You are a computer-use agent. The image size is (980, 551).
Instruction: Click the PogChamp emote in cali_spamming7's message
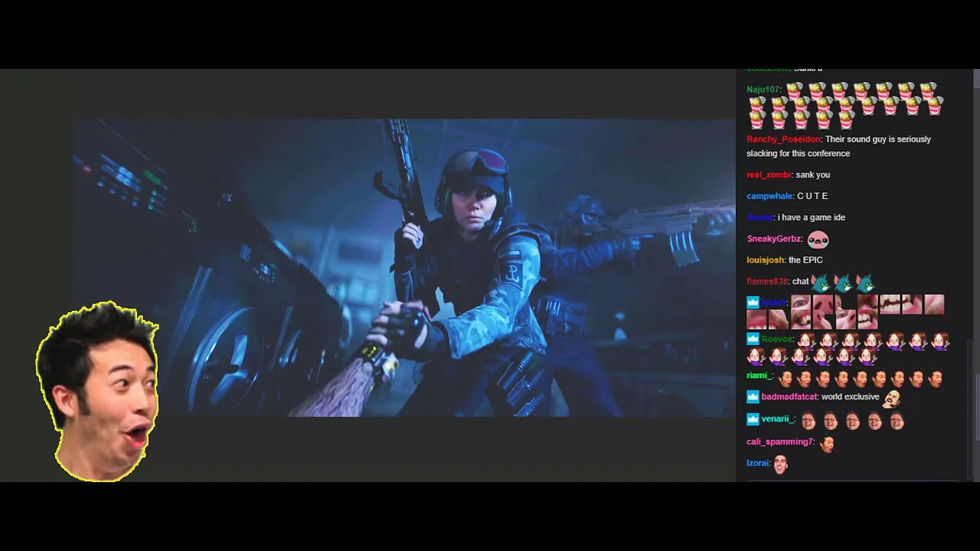pos(826,442)
